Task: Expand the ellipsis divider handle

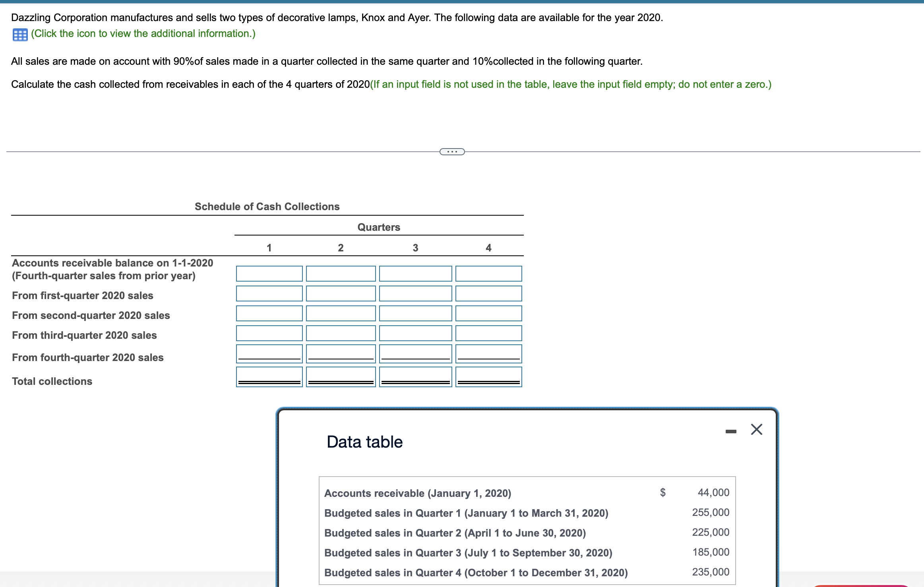Action: coord(452,152)
